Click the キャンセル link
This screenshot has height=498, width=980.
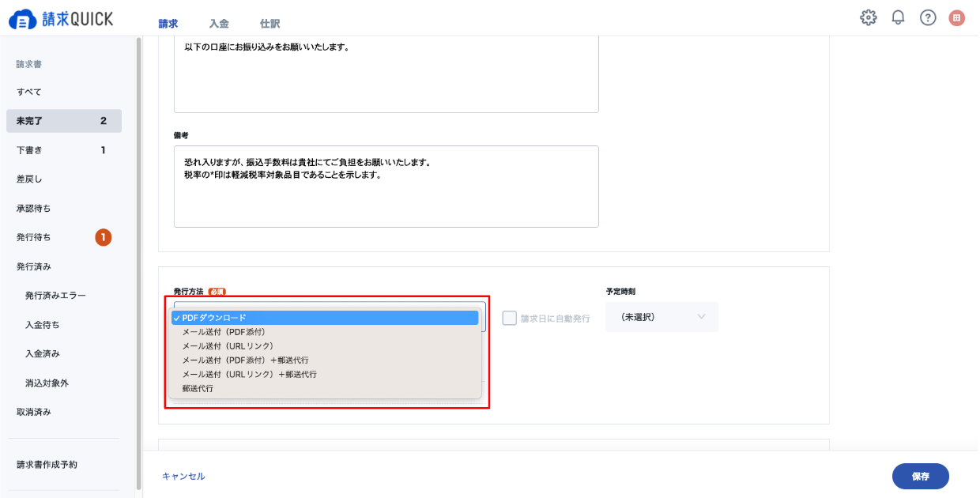pyautogui.click(x=183, y=477)
